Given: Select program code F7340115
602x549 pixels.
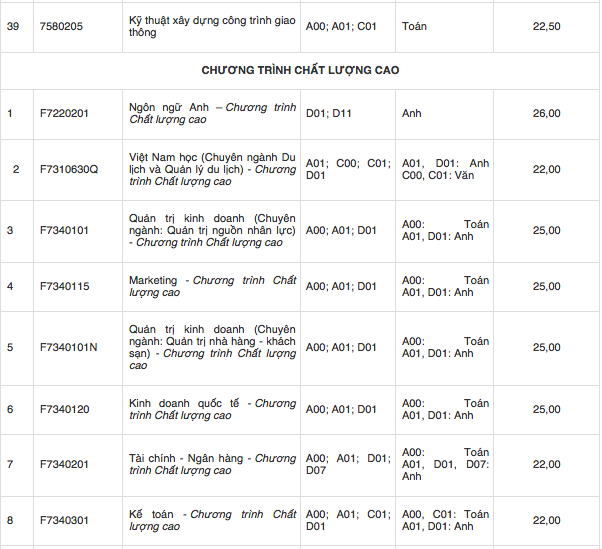Looking at the screenshot, I should coord(64,286).
